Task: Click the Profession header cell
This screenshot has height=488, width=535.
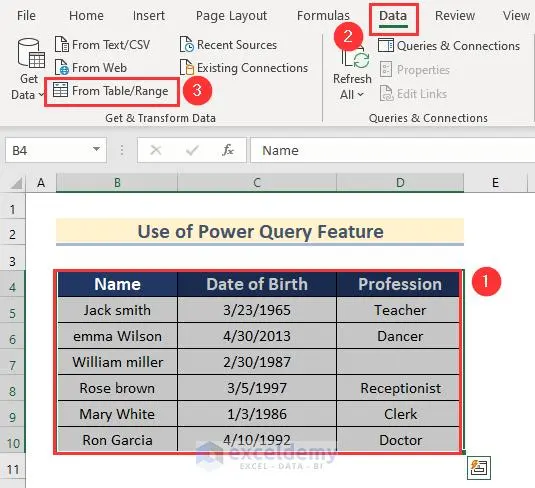Action: pos(400,284)
